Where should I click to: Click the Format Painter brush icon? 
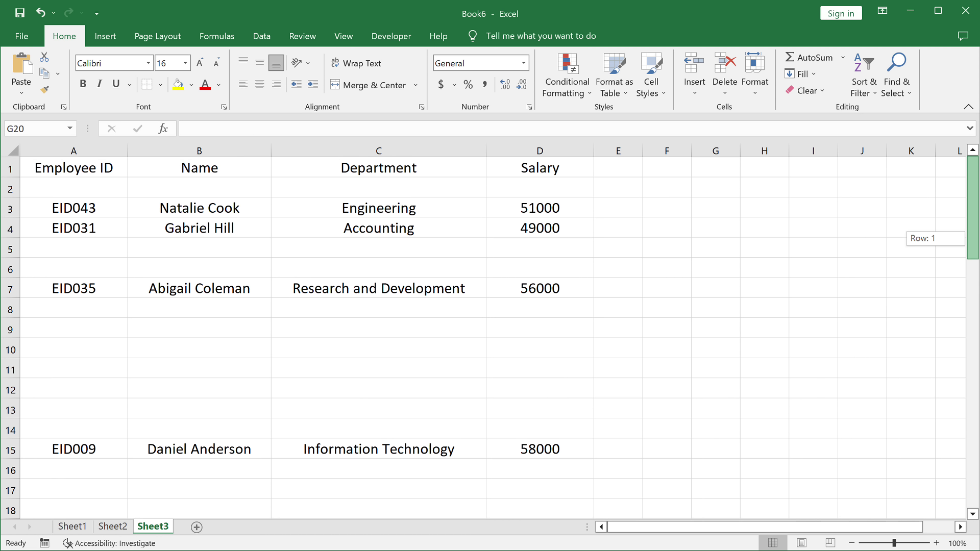(x=45, y=90)
